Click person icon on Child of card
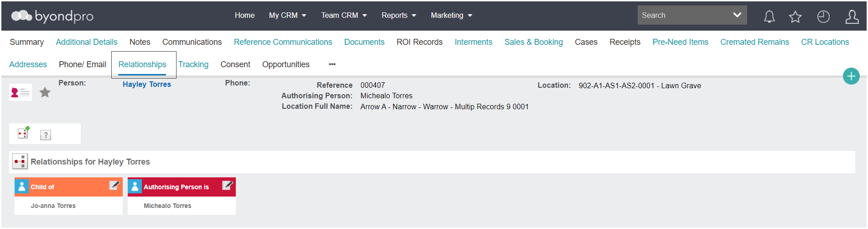This screenshot has width=868, height=229. click(21, 186)
